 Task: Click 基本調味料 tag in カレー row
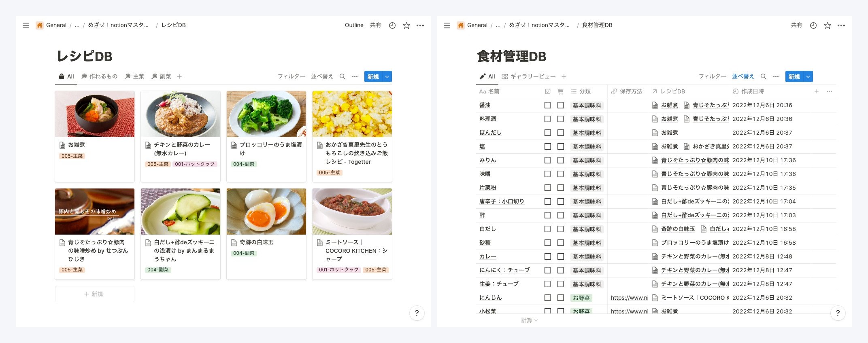[587, 257]
